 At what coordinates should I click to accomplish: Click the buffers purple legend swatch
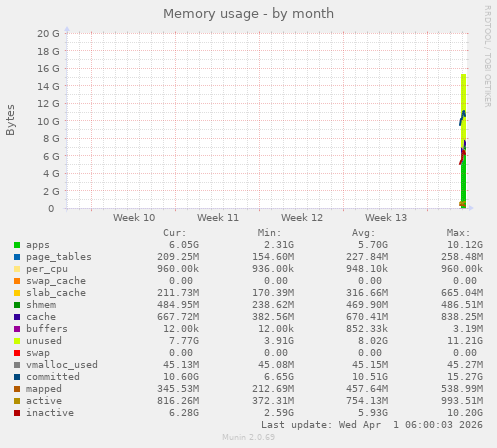tap(17, 329)
